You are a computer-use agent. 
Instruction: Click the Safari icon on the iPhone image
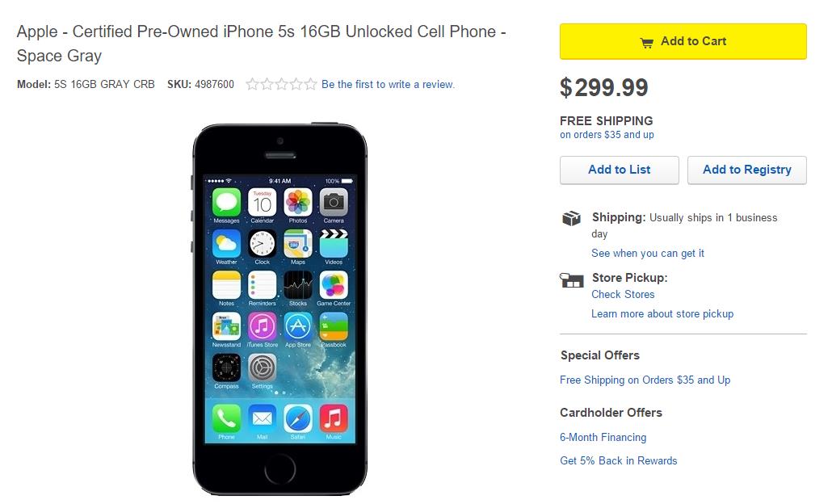(298, 418)
